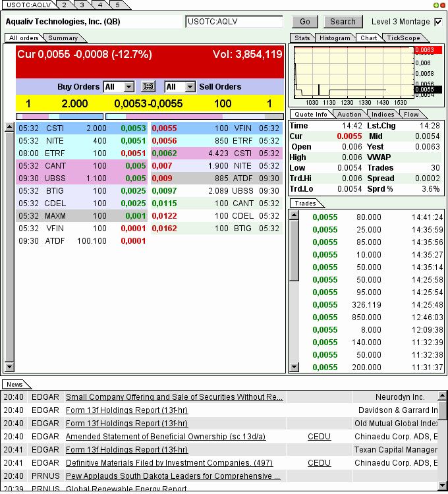Select the Auction tab
This screenshot has width=448, height=494.
tap(349, 115)
